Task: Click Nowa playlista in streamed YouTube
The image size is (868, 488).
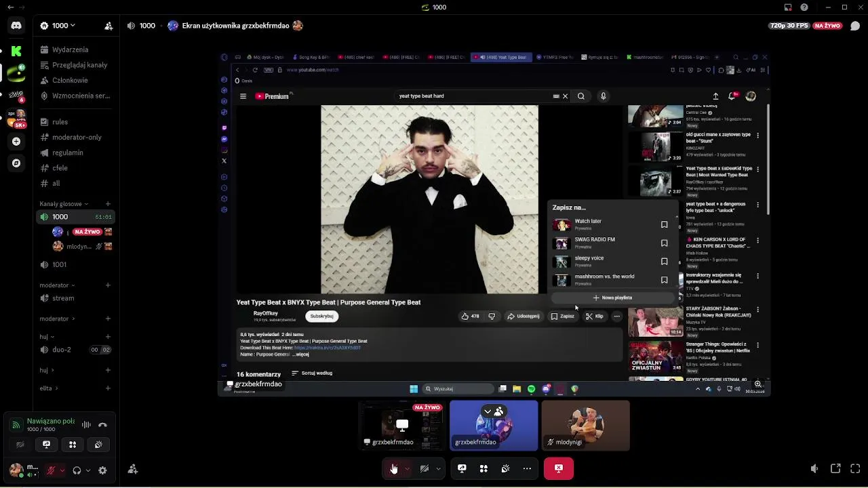Action: (612, 298)
